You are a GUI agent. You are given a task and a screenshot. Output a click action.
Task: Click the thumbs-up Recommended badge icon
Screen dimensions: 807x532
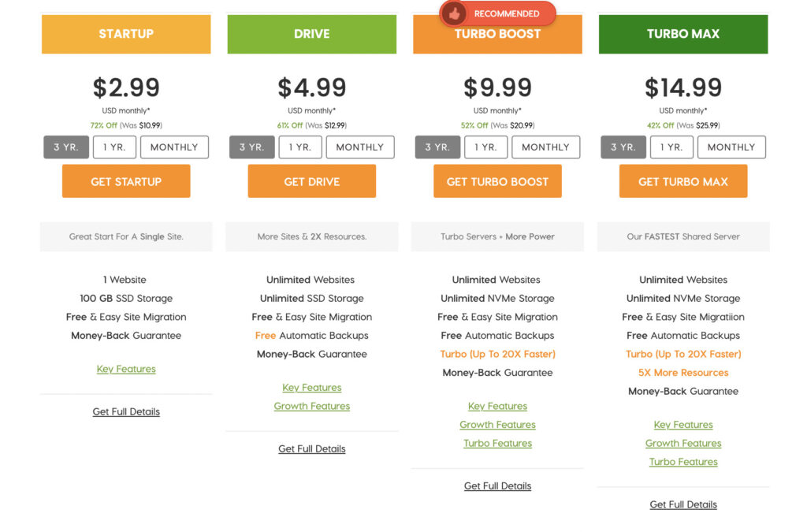(453, 14)
